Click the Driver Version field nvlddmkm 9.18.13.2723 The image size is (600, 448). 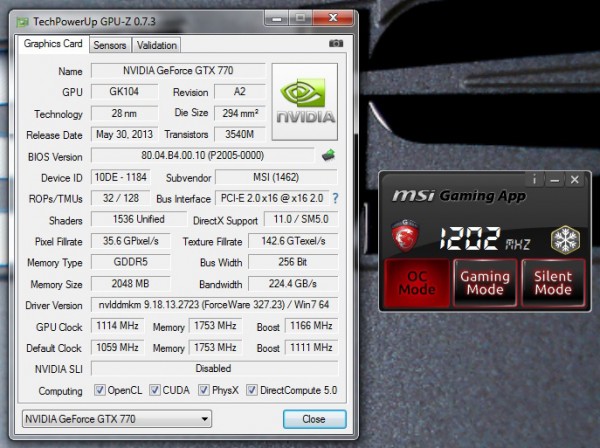214,305
